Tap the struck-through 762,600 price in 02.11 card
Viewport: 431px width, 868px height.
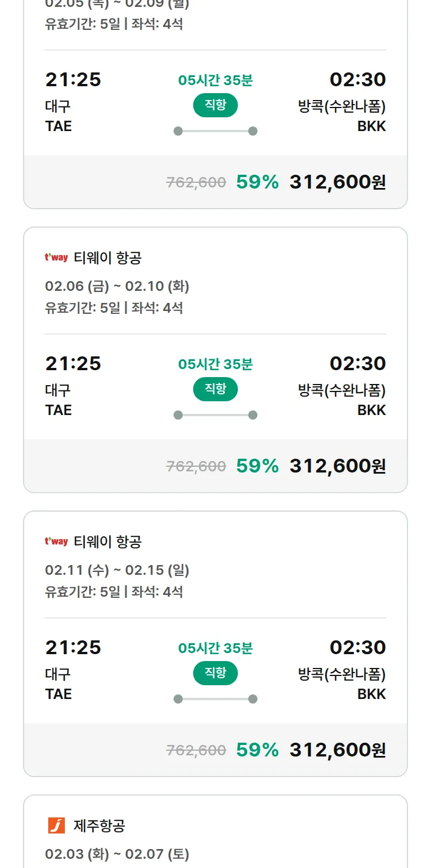coord(196,750)
